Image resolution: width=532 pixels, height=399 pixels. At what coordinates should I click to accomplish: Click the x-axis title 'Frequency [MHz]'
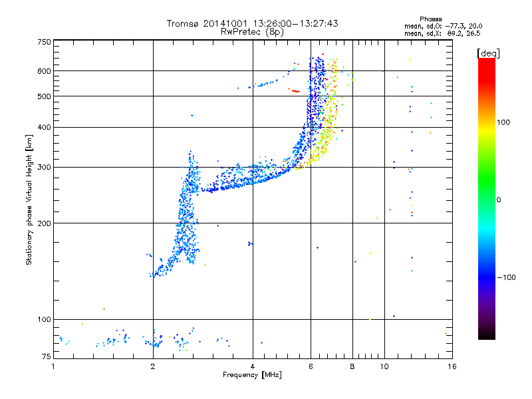click(252, 375)
